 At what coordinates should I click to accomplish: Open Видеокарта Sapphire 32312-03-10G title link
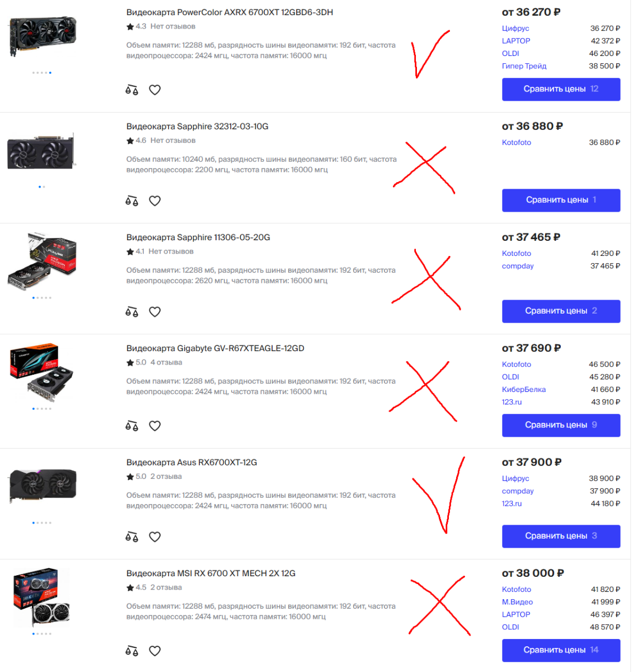point(198,127)
